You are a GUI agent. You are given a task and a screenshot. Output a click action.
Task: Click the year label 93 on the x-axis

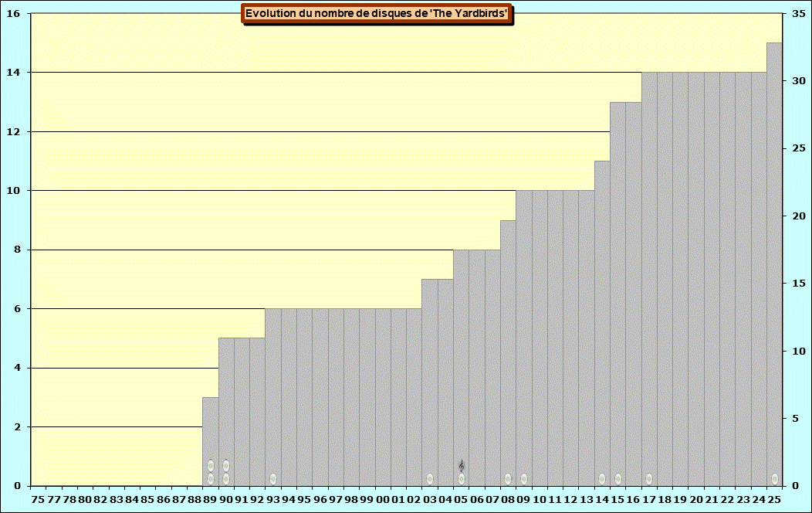coord(273,500)
